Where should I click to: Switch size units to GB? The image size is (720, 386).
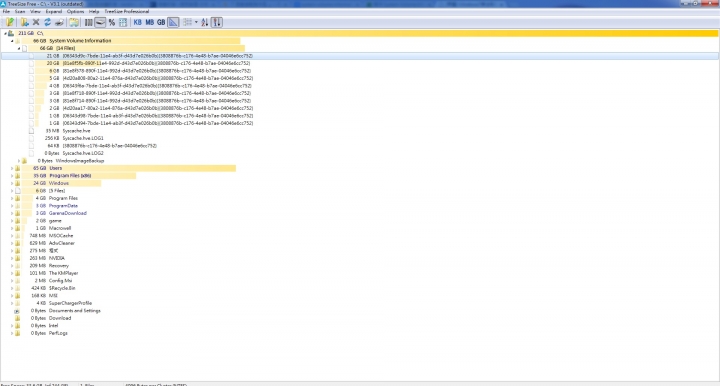[x=161, y=22]
